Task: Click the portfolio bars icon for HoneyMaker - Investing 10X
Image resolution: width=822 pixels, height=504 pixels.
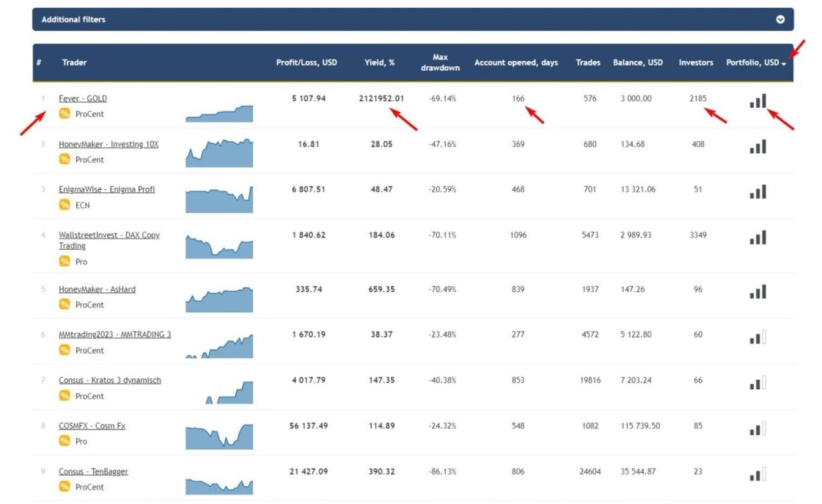Action: coord(758,147)
